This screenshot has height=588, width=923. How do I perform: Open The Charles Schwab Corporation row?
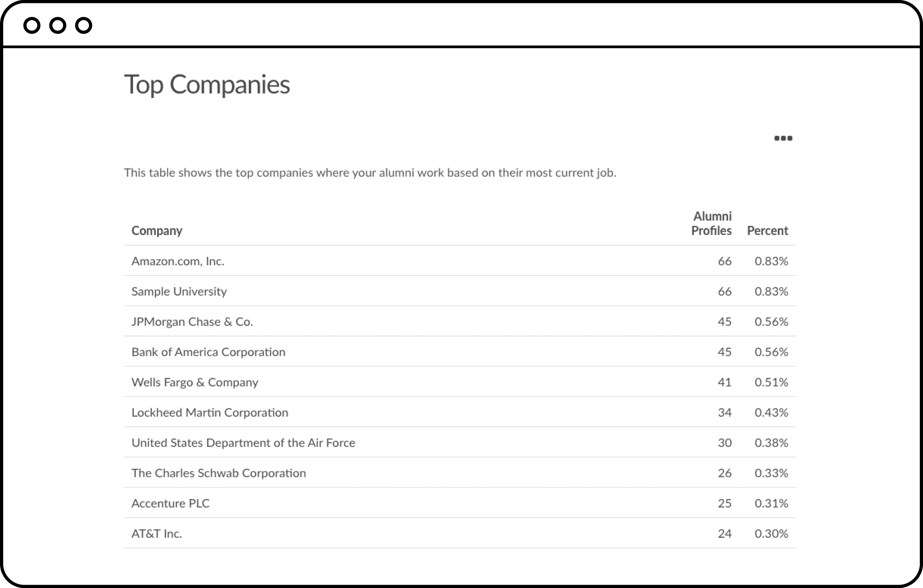coord(218,473)
